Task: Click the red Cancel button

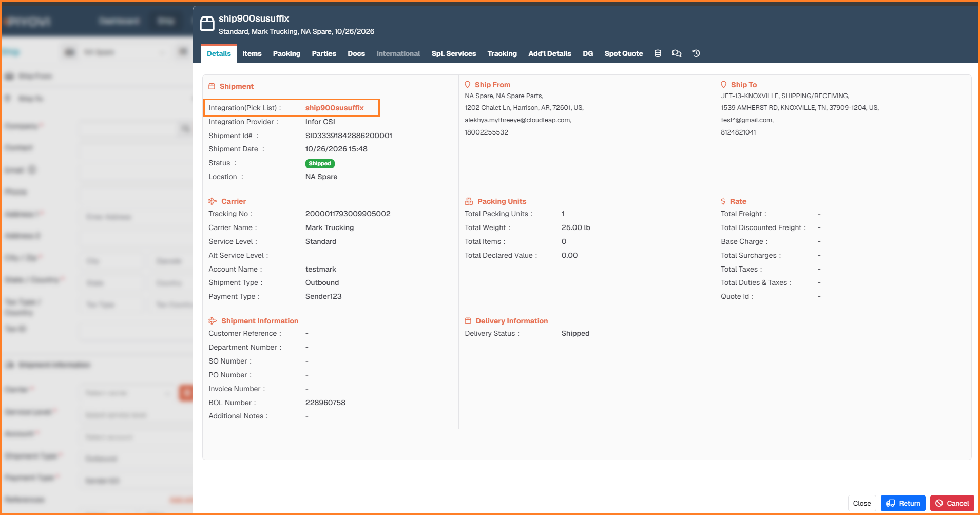Action: coord(952,503)
